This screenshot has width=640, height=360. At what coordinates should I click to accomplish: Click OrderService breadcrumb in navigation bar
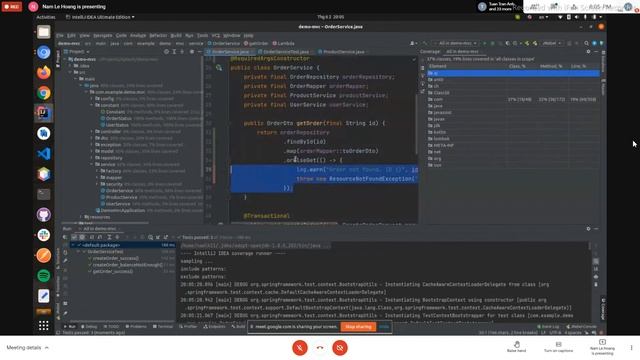(224, 43)
